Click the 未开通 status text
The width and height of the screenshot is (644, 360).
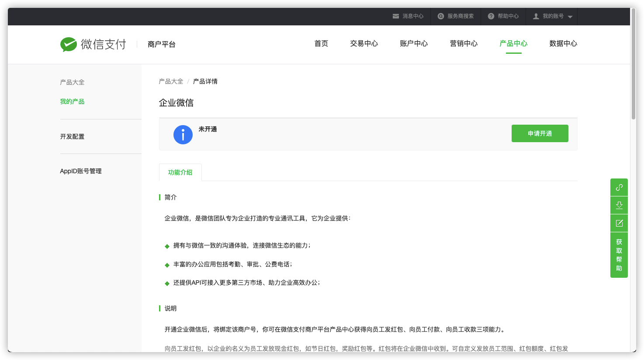(x=208, y=129)
